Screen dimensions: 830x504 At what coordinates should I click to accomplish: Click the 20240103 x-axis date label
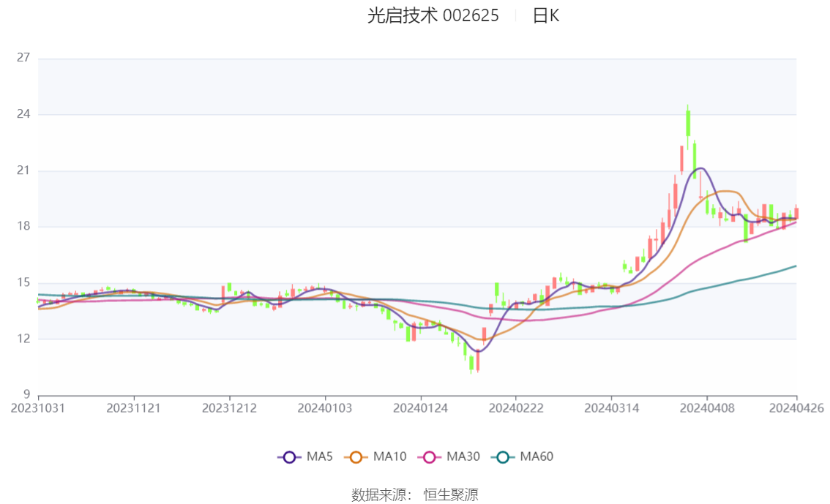click(x=324, y=408)
